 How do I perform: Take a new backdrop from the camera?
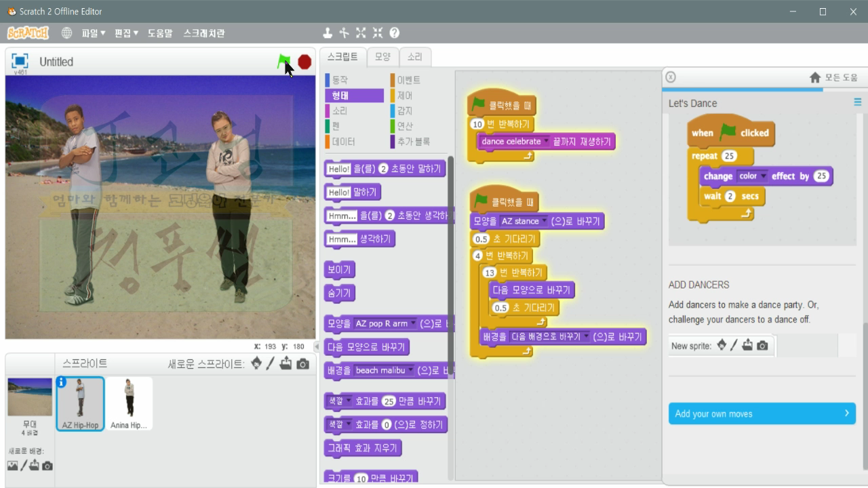(x=47, y=466)
